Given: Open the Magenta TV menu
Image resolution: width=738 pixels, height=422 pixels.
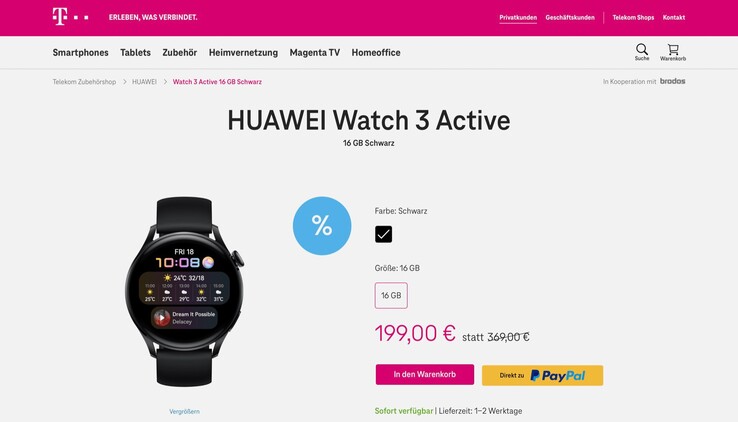Looking at the screenshot, I should click(x=315, y=53).
